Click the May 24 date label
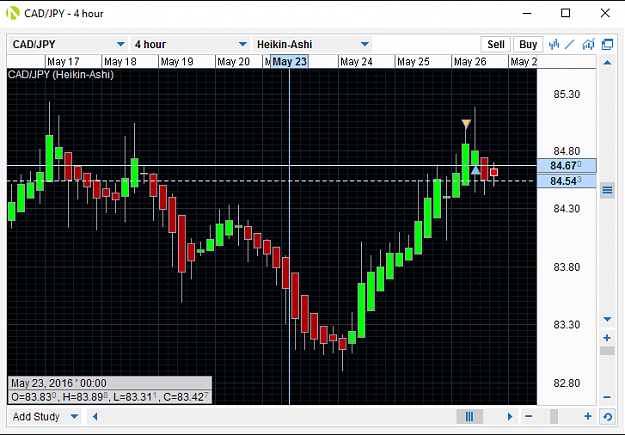The image size is (625, 435). [x=356, y=62]
